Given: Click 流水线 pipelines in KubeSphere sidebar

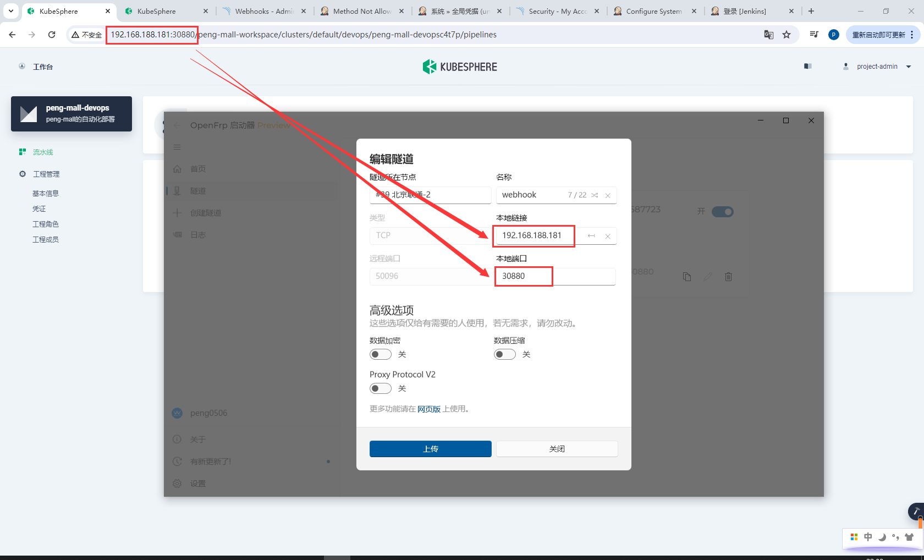Looking at the screenshot, I should point(43,152).
